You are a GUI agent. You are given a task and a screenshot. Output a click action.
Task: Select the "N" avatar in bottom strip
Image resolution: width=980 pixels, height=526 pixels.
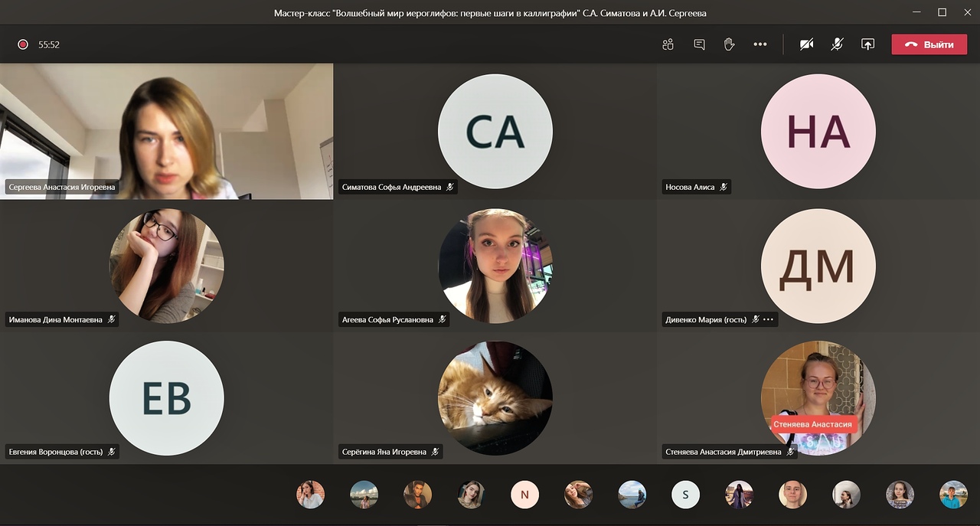(524, 495)
